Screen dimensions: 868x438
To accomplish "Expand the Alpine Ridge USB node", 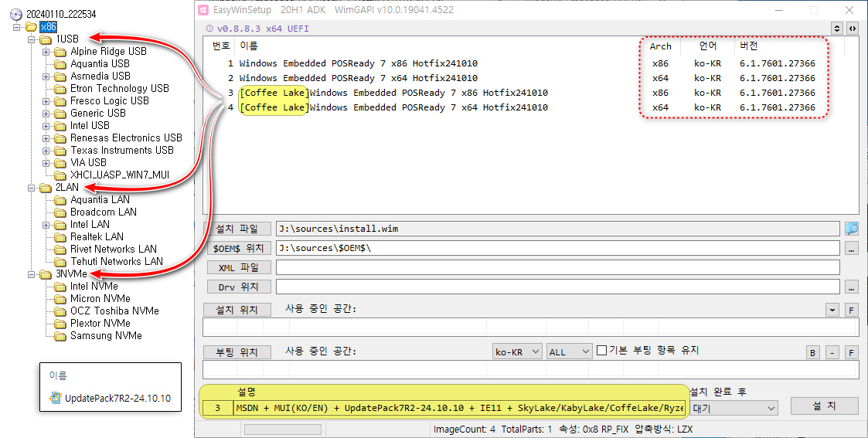I will click(x=46, y=52).
